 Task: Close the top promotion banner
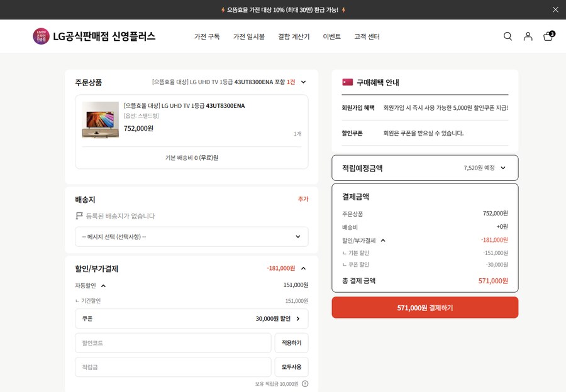click(x=555, y=9)
